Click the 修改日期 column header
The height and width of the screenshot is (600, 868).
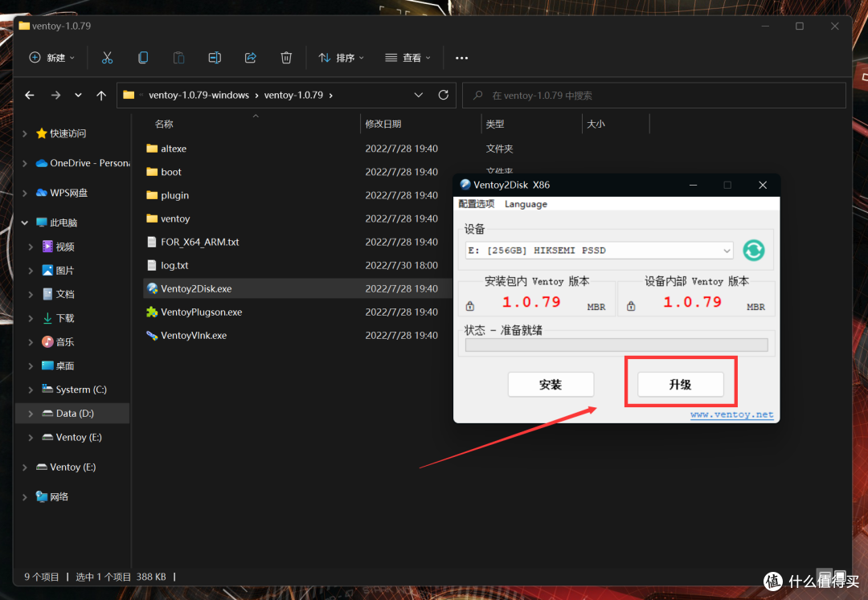tap(383, 124)
